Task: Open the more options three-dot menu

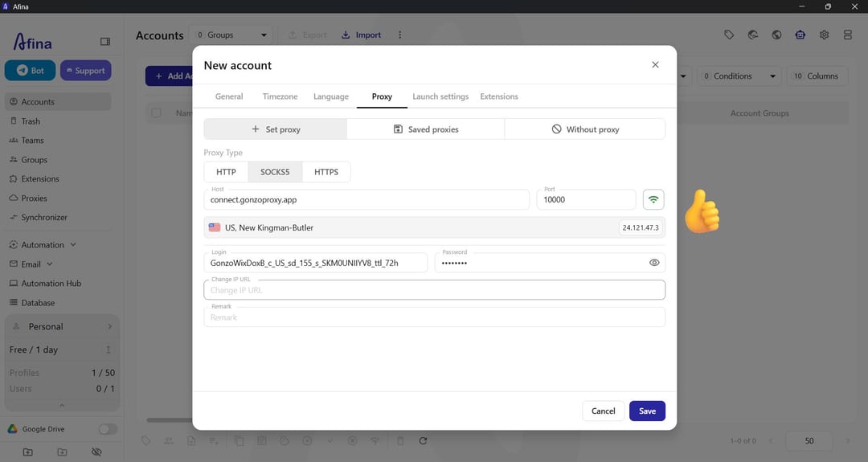Action: pyautogui.click(x=399, y=35)
